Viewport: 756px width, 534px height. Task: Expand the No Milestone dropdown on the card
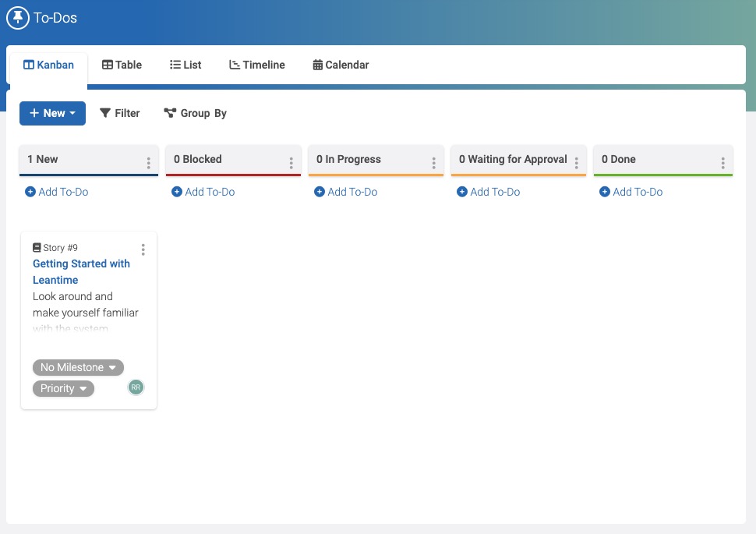[78, 367]
